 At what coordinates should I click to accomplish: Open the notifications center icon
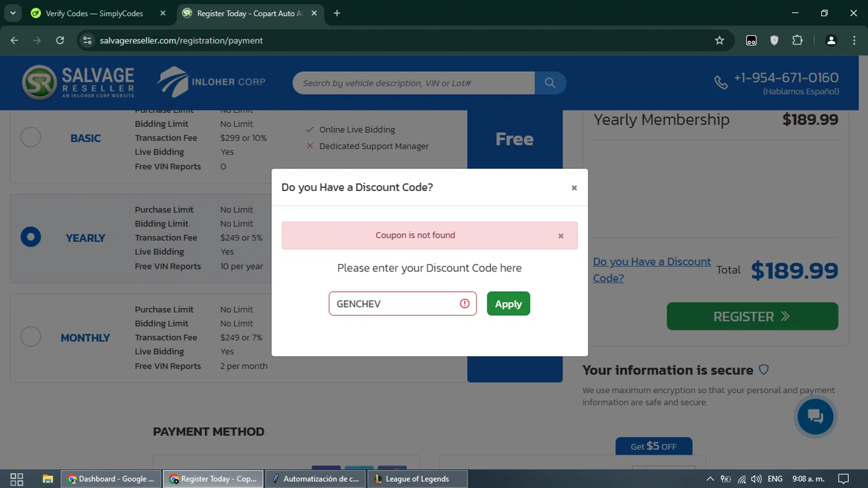click(844, 479)
